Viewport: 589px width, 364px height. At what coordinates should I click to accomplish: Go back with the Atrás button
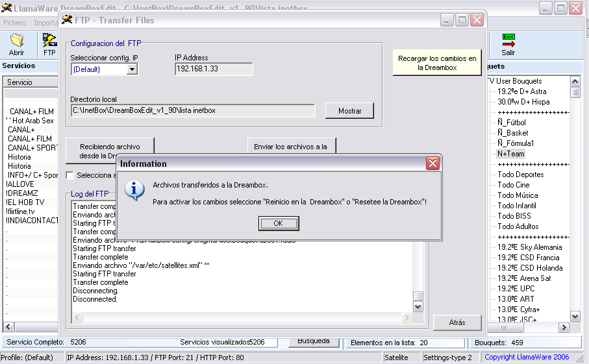point(457,322)
